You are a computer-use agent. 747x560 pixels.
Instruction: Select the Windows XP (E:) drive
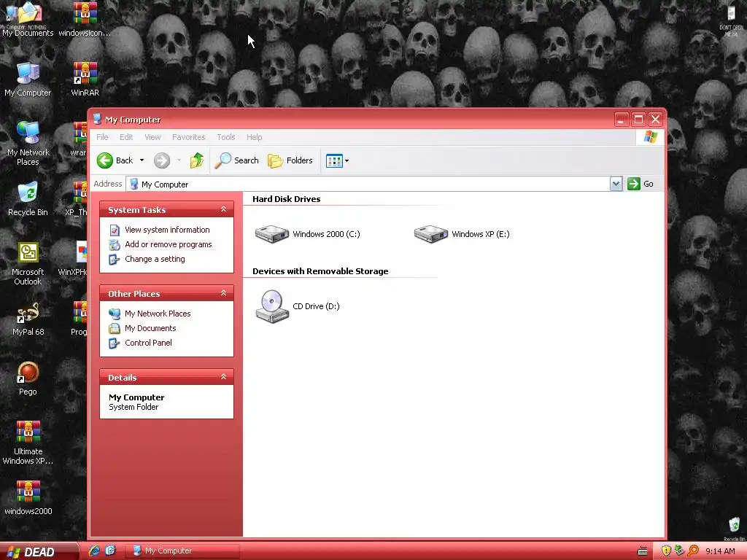pyautogui.click(x=462, y=234)
